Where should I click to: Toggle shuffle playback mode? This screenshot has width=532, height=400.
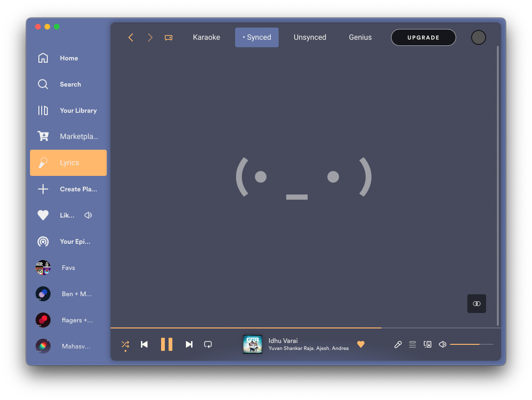coord(125,344)
